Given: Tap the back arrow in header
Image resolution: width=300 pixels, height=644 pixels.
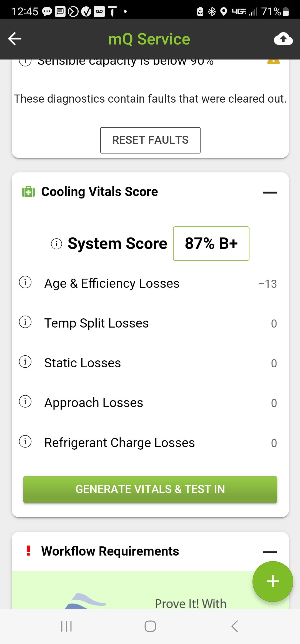Looking at the screenshot, I should pyautogui.click(x=15, y=39).
